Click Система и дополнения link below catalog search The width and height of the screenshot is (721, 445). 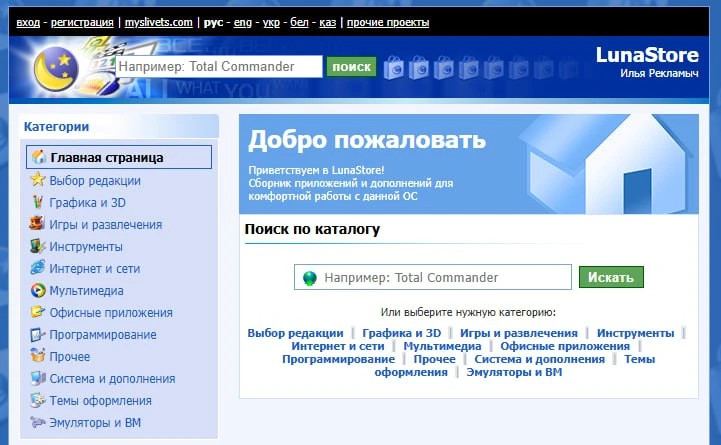(x=540, y=359)
